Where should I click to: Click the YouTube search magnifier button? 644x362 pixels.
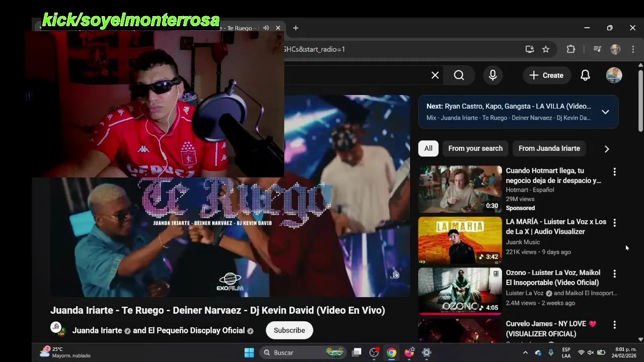coord(459,75)
